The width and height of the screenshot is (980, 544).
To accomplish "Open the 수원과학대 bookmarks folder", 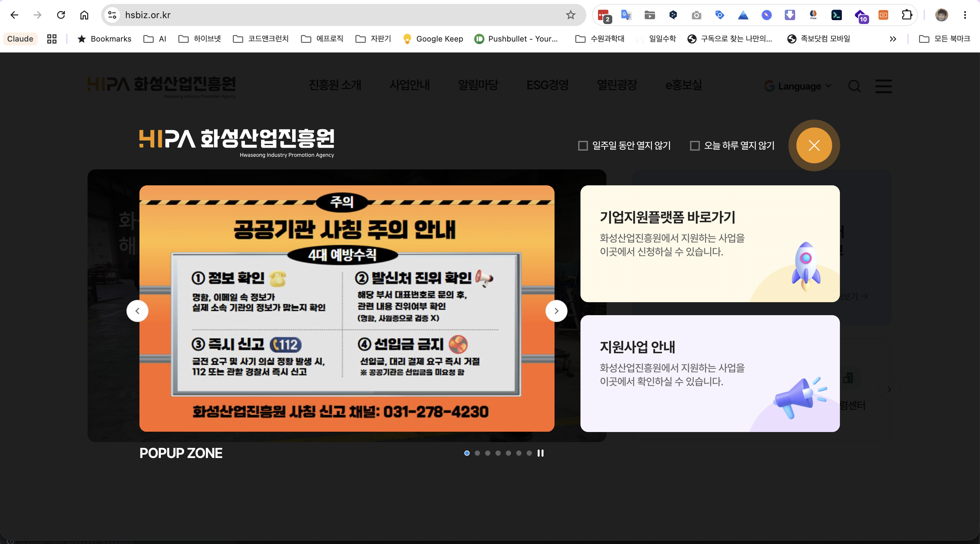I will 600,38.
